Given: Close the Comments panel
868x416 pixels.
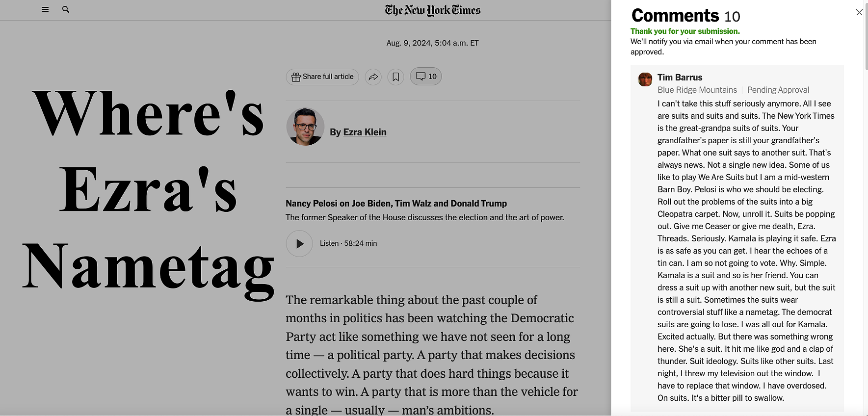Looking at the screenshot, I should (859, 12).
